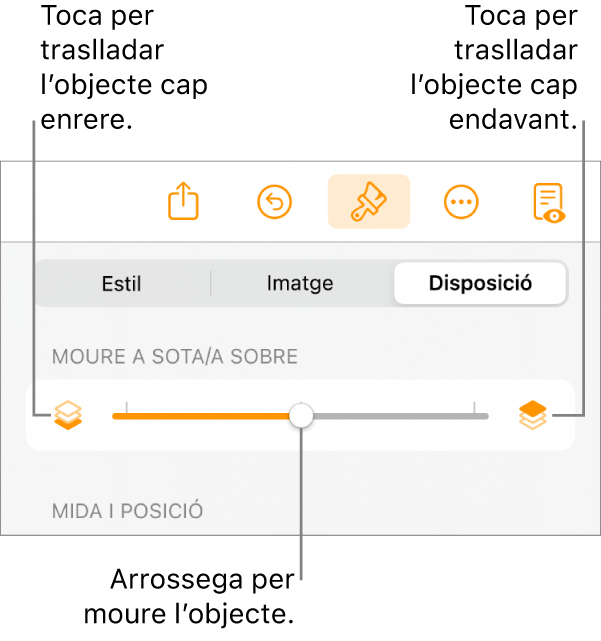Click the left tick mark on the slider
601x641 pixels.
[126, 409]
